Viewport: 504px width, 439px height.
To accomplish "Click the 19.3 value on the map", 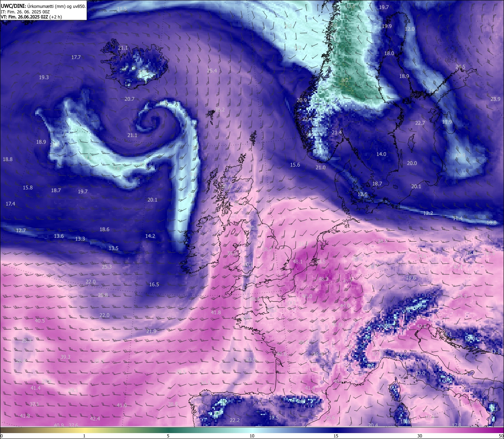I will [x=44, y=78].
